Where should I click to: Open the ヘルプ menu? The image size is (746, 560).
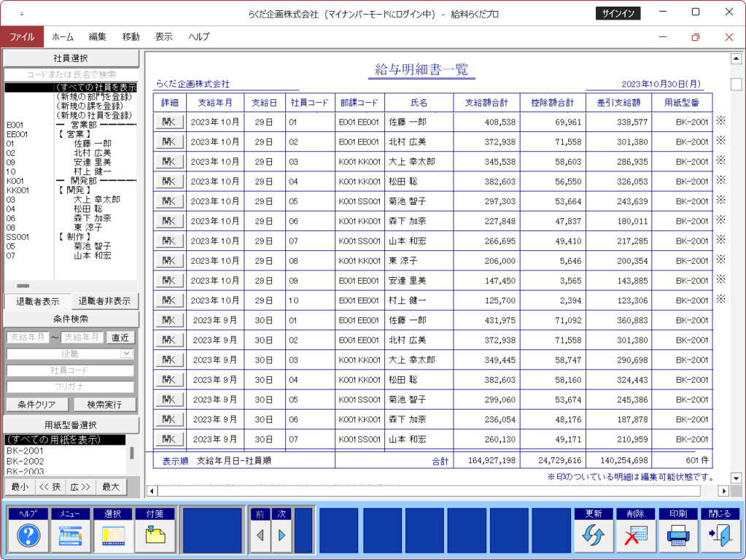coord(199,36)
